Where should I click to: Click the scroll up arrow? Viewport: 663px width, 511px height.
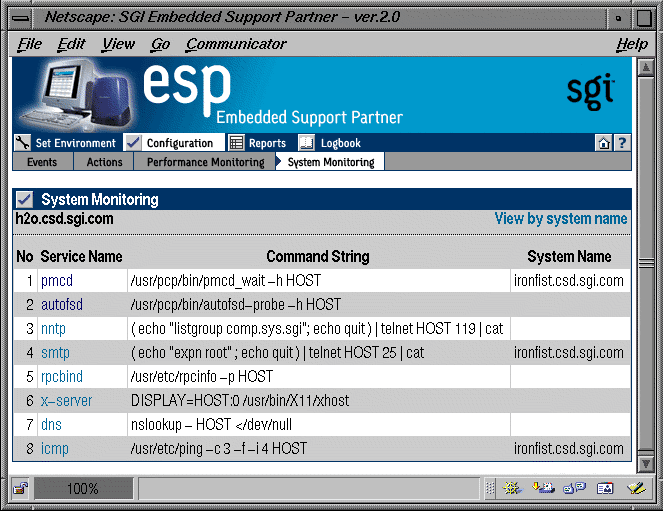point(646,68)
